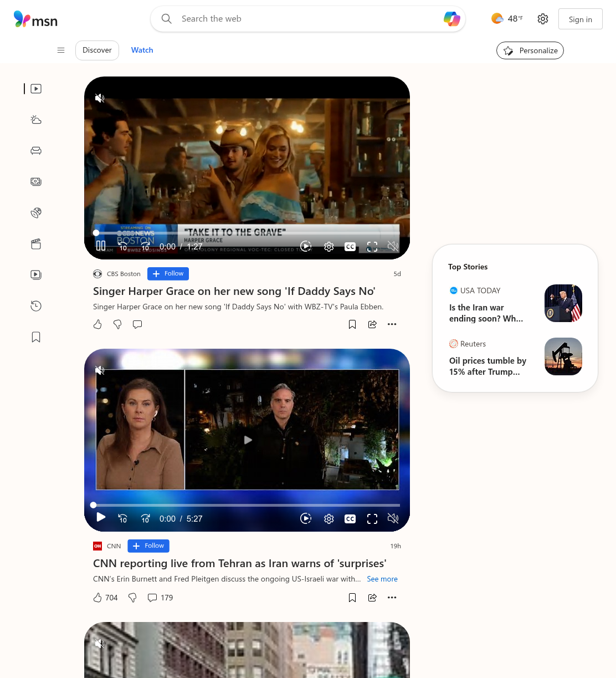This screenshot has height=678, width=616.
Task: Follow CBS Boston
Action: point(168,274)
